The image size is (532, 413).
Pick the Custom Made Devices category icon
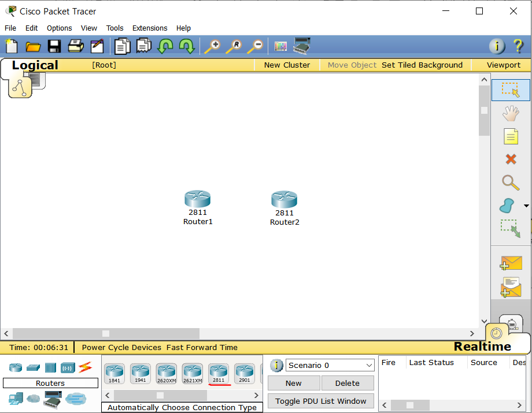click(53, 399)
